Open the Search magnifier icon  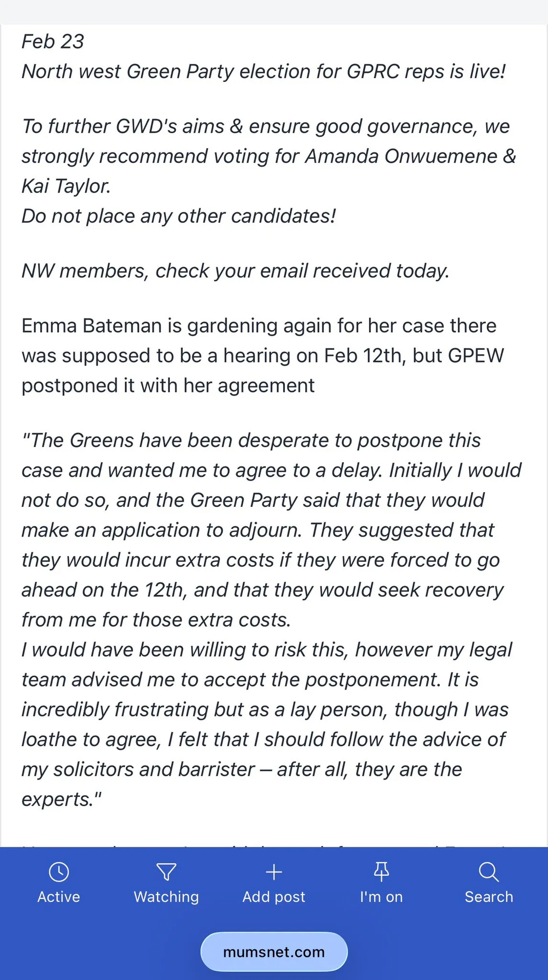tap(489, 872)
